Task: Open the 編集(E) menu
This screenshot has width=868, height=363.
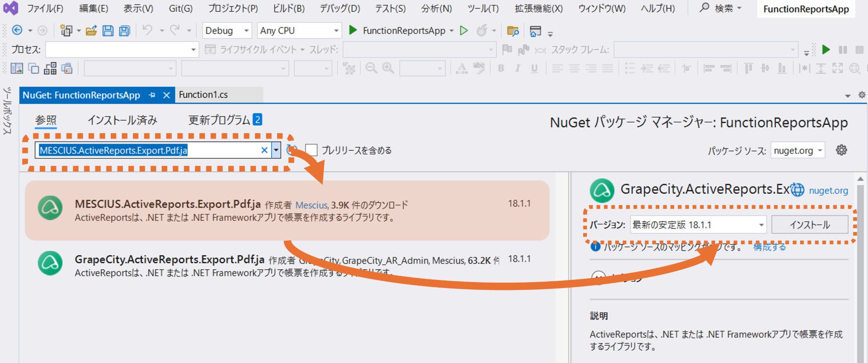Action: point(94,8)
